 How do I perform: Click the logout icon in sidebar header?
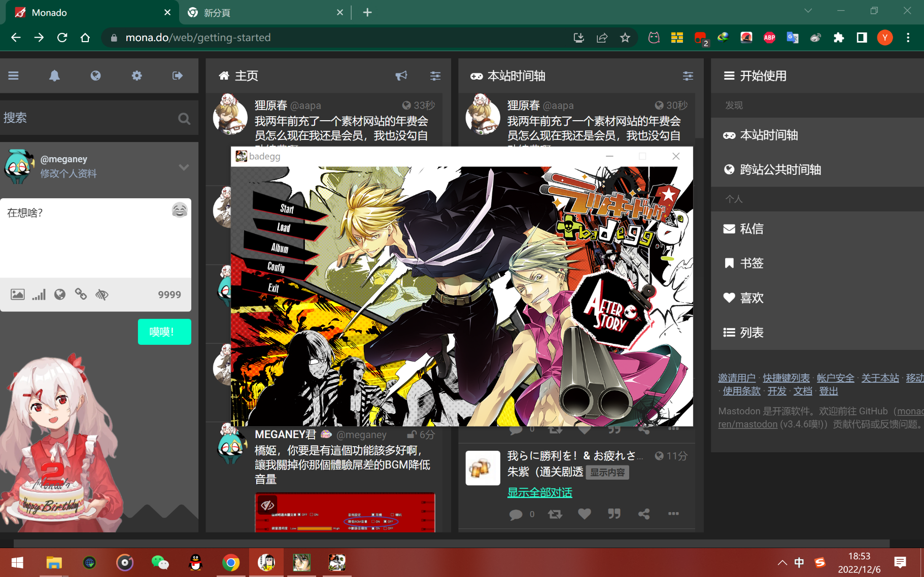click(x=178, y=76)
